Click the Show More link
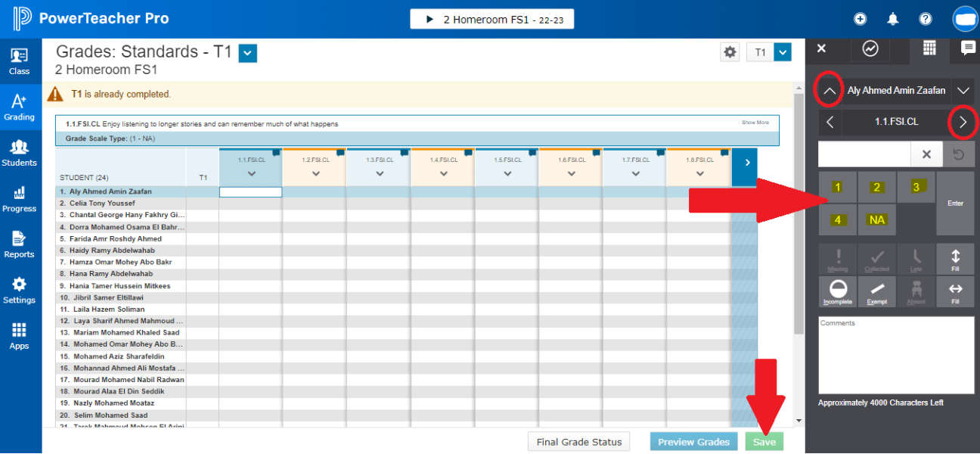Viewport: 980px width, 454px height. (x=755, y=123)
